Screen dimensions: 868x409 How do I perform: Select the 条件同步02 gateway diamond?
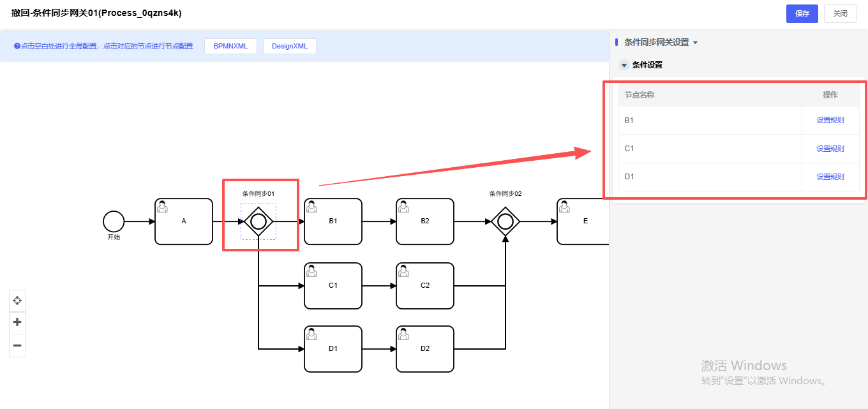pyautogui.click(x=505, y=221)
